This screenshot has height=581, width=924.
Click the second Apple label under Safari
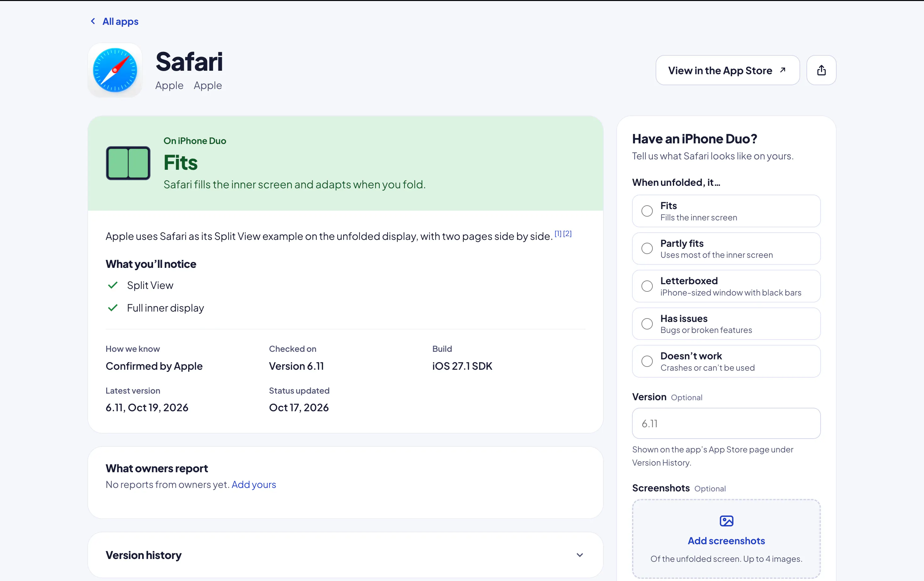point(208,85)
